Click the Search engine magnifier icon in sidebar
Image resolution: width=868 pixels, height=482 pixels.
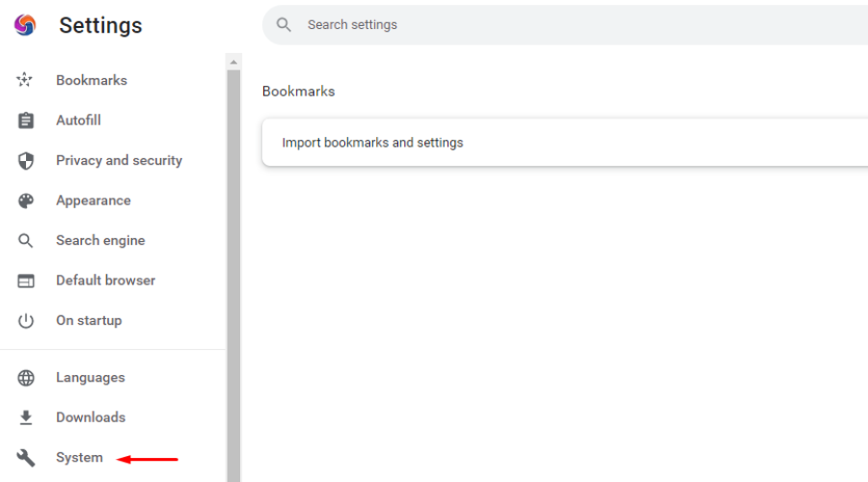[26, 241]
